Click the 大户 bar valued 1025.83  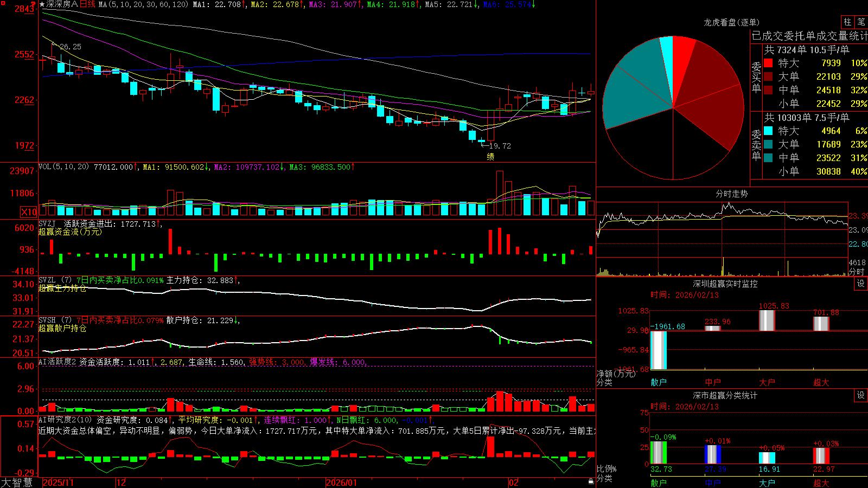[767, 320]
